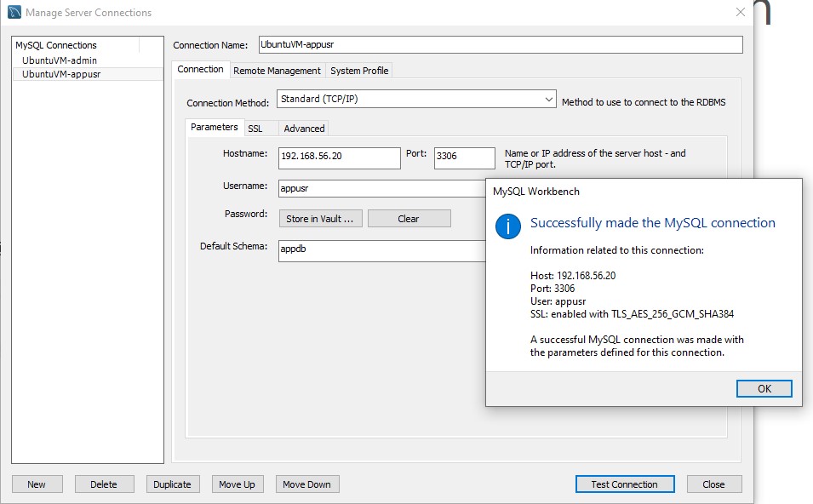Click Store in Vault button

320,219
